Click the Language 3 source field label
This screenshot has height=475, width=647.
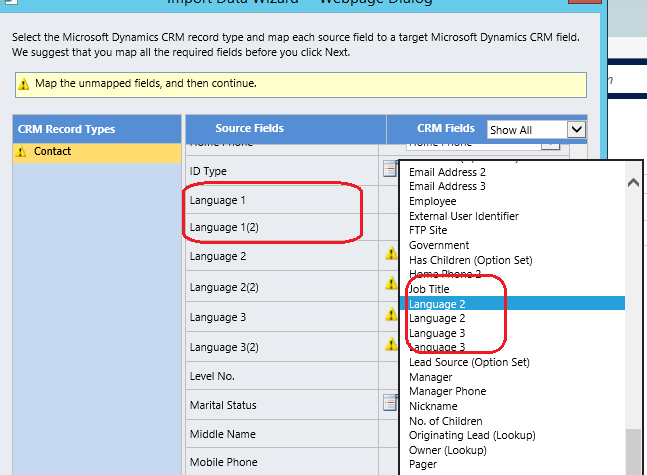click(218, 317)
